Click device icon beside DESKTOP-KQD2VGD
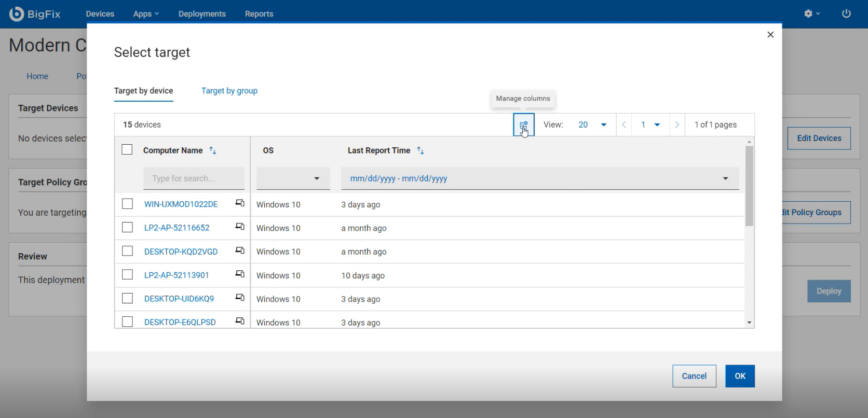868x418 pixels. click(x=240, y=251)
